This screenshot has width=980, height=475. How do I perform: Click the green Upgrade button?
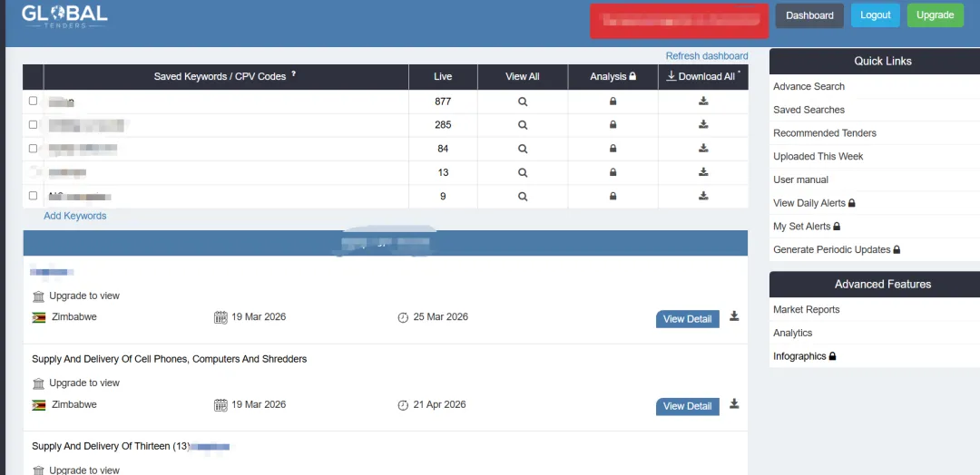pos(935,15)
